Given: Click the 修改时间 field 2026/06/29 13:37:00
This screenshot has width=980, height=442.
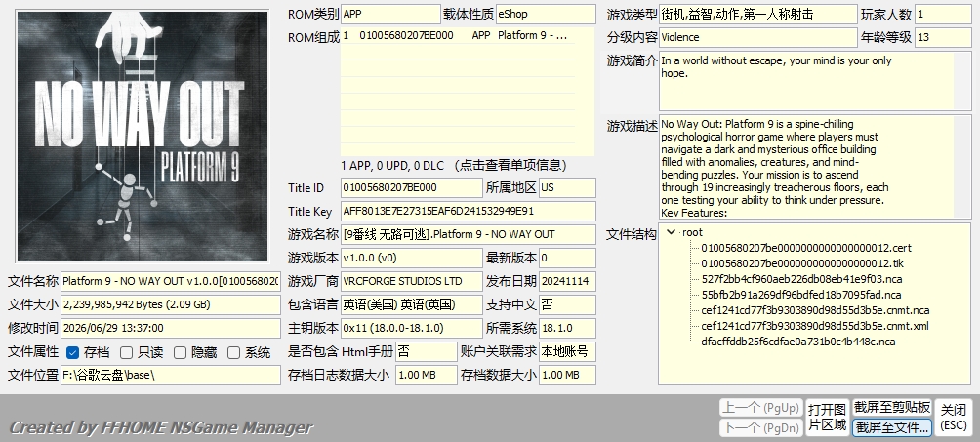Looking at the screenshot, I should 171,328.
